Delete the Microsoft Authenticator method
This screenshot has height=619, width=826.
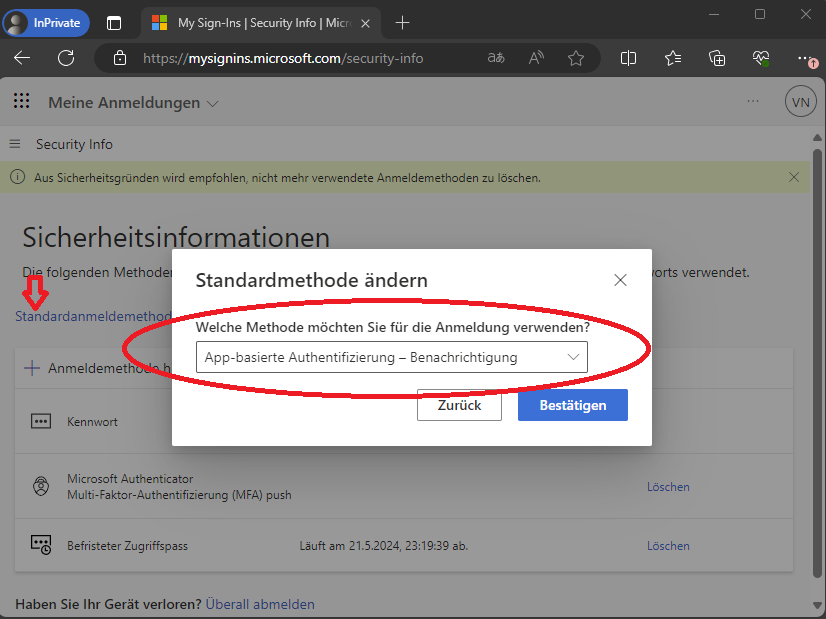click(668, 487)
